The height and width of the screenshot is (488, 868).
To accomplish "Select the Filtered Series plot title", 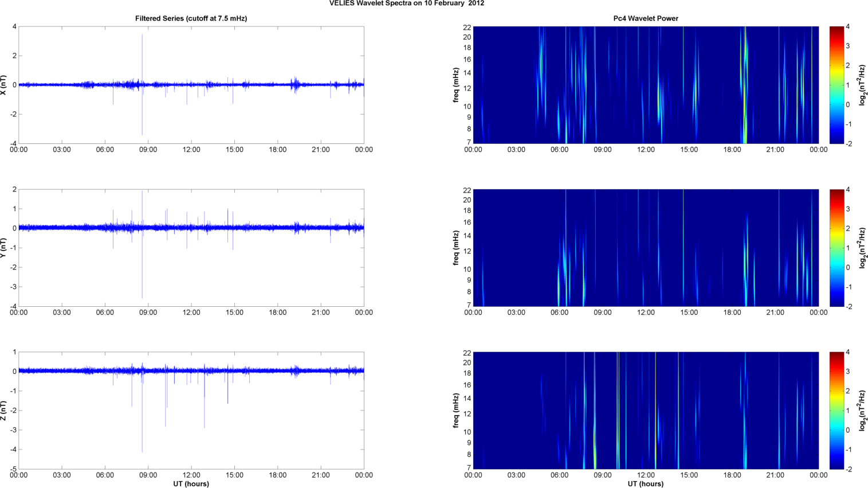I will click(x=191, y=18).
